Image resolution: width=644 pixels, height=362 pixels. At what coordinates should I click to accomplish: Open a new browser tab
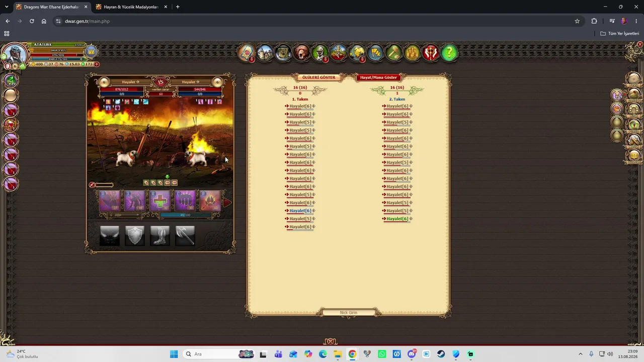coord(178,7)
